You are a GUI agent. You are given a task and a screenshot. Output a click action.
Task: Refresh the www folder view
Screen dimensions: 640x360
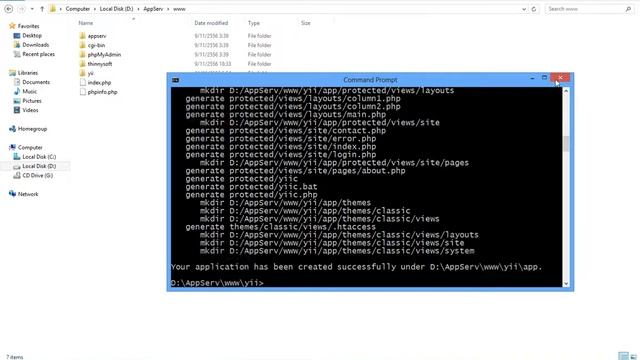coord(534,9)
